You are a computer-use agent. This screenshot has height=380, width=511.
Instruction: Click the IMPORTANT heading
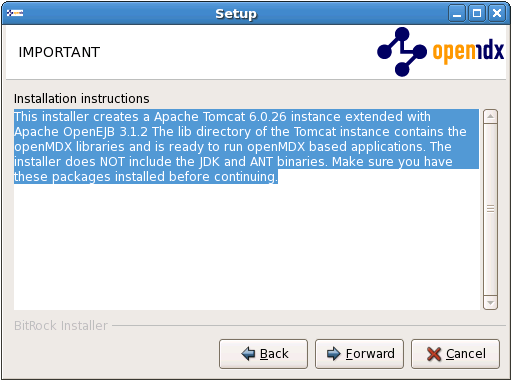(x=59, y=52)
